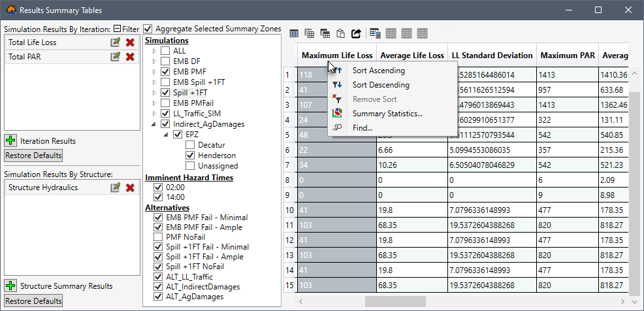This screenshot has width=644, height=311.
Task: Restore Defaults for structure results
Action: [34, 301]
